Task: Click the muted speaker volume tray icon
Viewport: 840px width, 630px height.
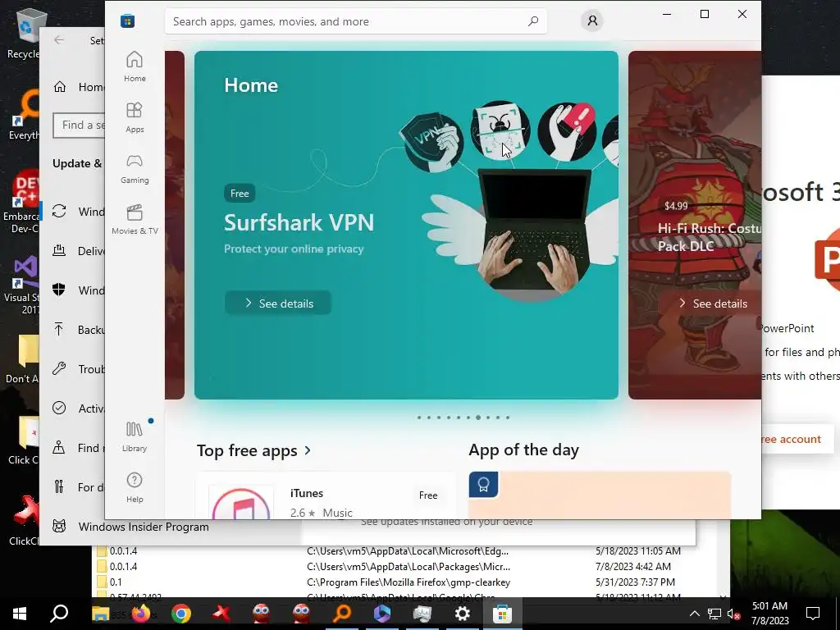Action: coord(733,614)
